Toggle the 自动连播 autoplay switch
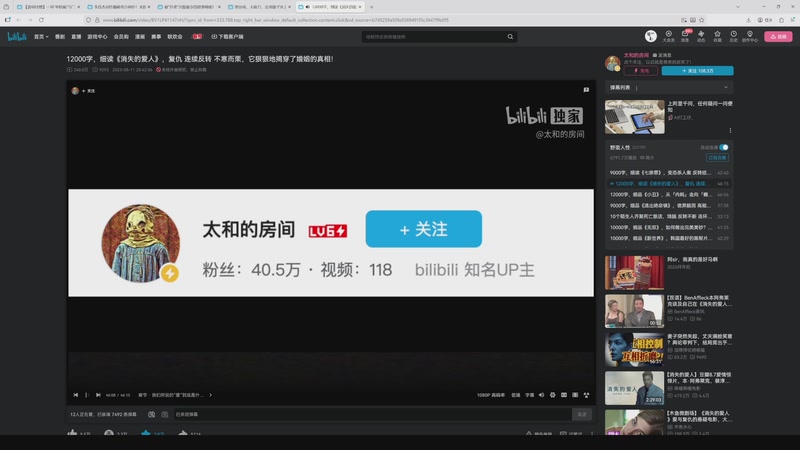The height and width of the screenshot is (450, 800). (x=723, y=147)
